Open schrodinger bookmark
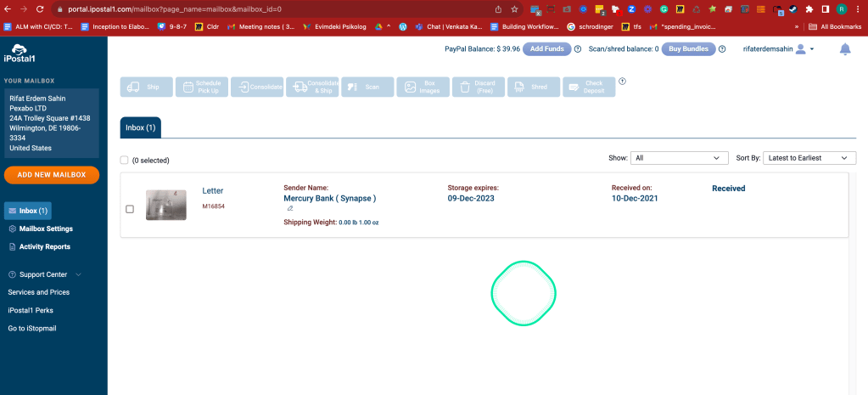868x395 pixels. (590, 26)
